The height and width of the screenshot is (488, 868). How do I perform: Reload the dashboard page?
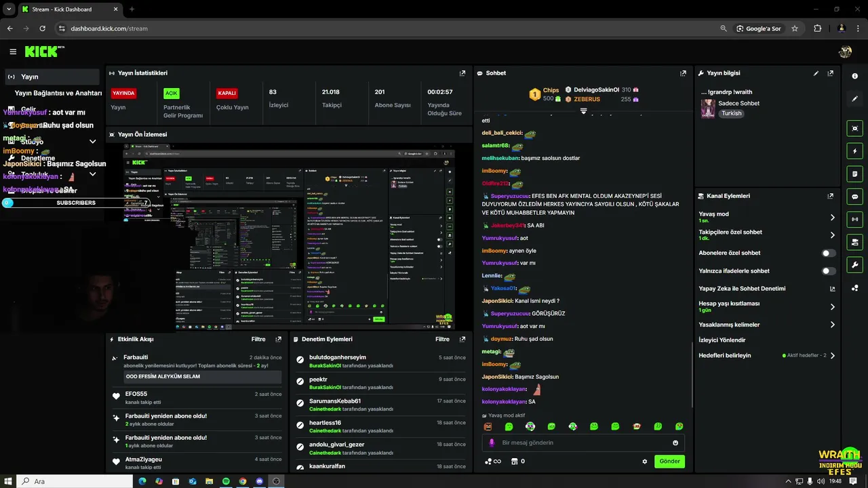42,28
